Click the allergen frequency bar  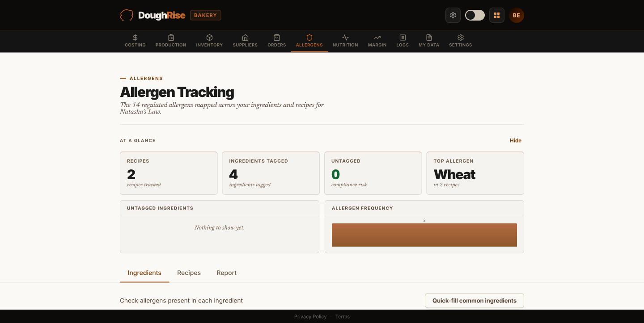tap(424, 235)
